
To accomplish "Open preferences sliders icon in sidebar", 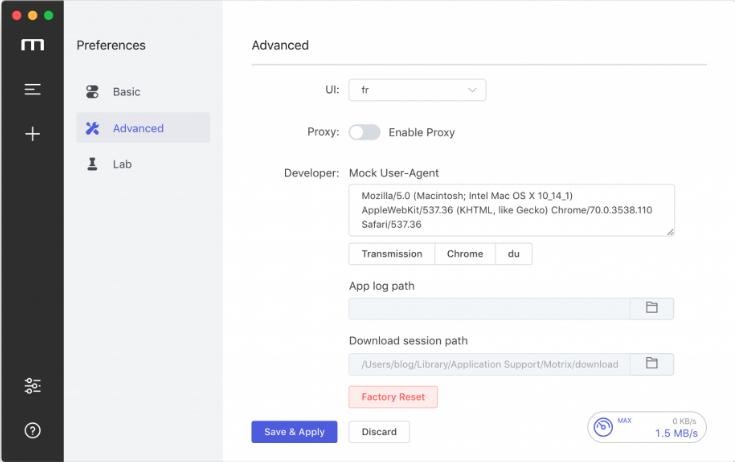I will [32, 386].
